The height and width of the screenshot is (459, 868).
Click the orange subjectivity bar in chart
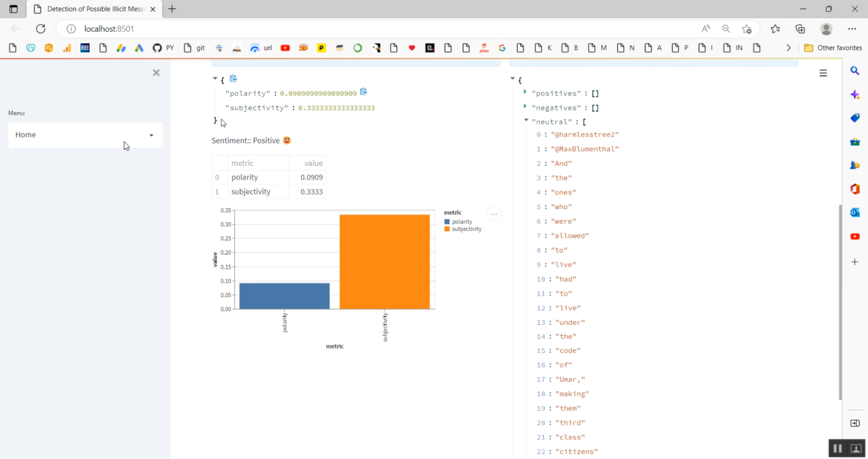(384, 261)
